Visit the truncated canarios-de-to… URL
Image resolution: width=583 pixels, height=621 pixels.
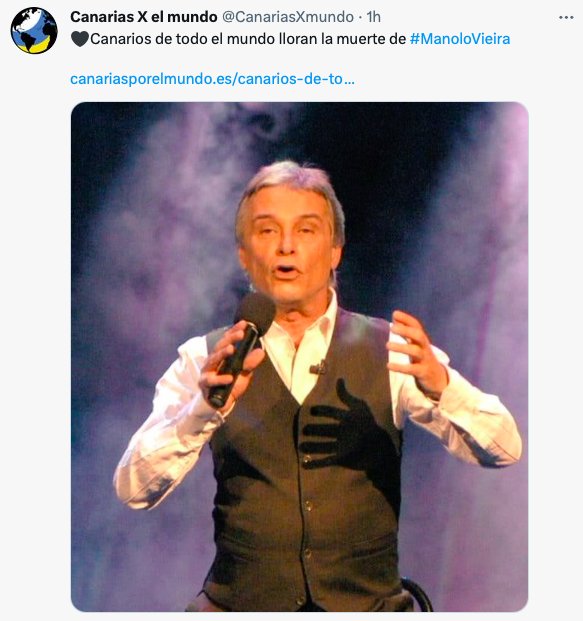(212, 79)
